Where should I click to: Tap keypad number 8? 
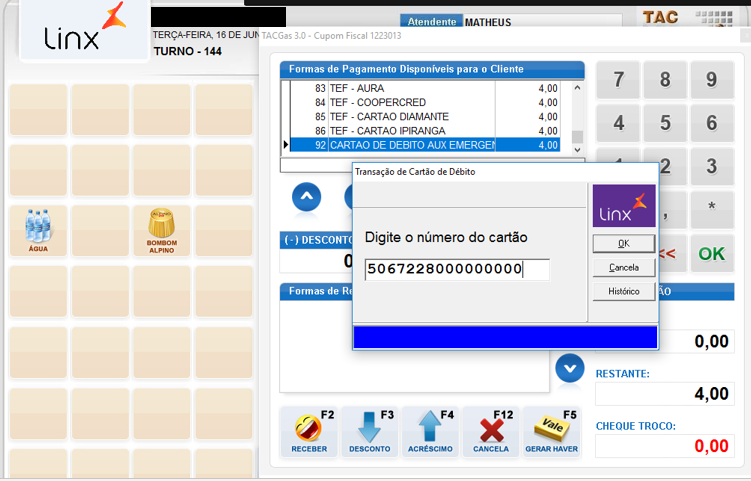coord(665,80)
